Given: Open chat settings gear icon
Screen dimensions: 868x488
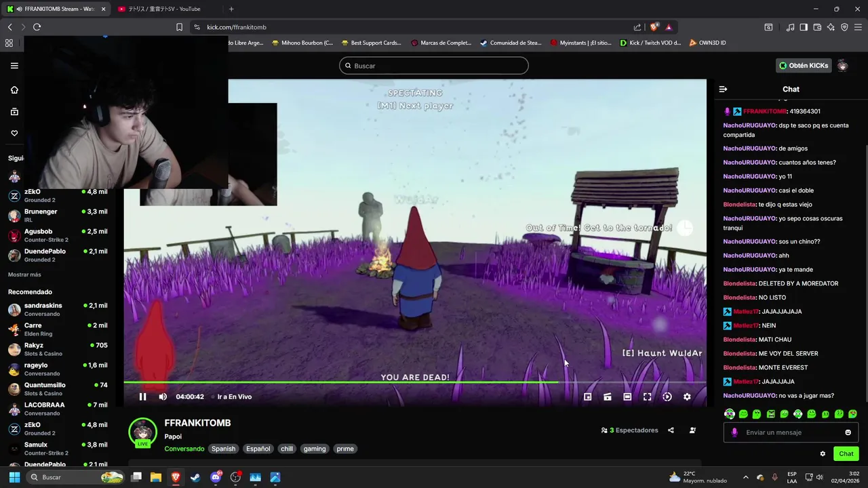Looking at the screenshot, I should [823, 453].
